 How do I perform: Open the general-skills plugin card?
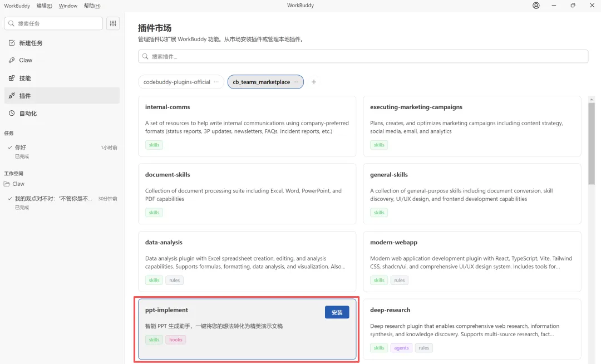(472, 194)
